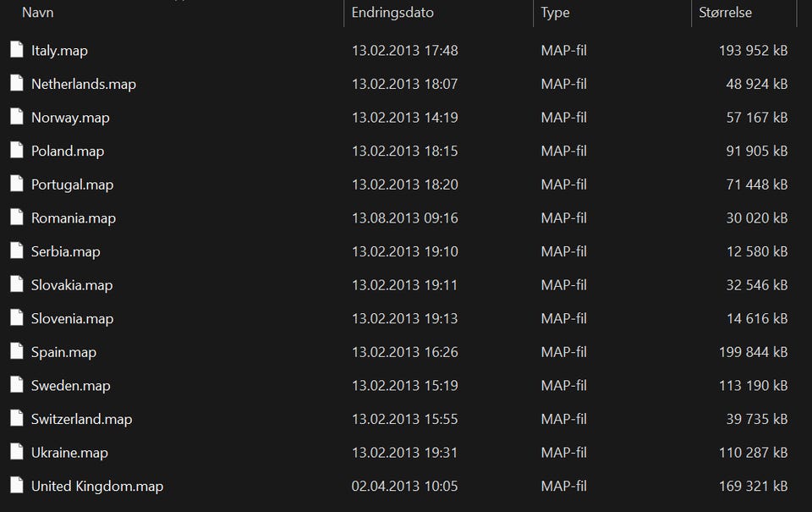Image resolution: width=812 pixels, height=512 pixels.
Task: Click the 13.08.2013 09:16 date cell
Action: (x=404, y=217)
